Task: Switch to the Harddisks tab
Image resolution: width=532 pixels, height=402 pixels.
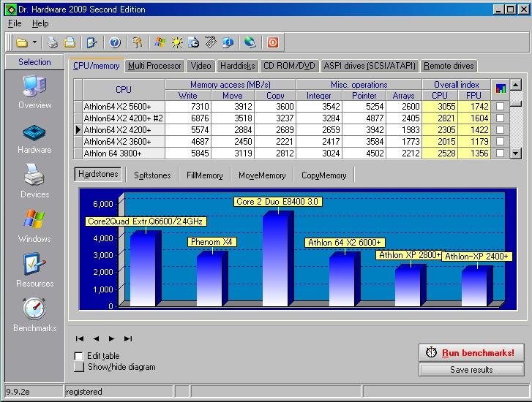Action: pos(237,66)
